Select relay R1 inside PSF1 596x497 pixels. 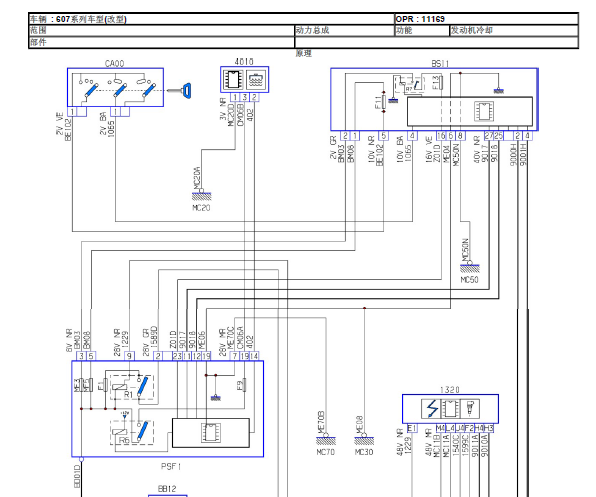pyautogui.click(x=132, y=388)
